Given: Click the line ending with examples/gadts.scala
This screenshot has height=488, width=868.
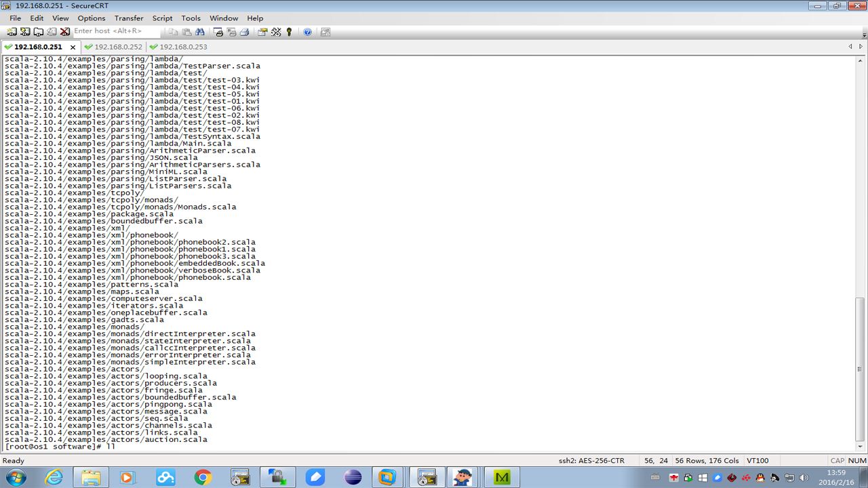Looking at the screenshot, I should coord(84,319).
